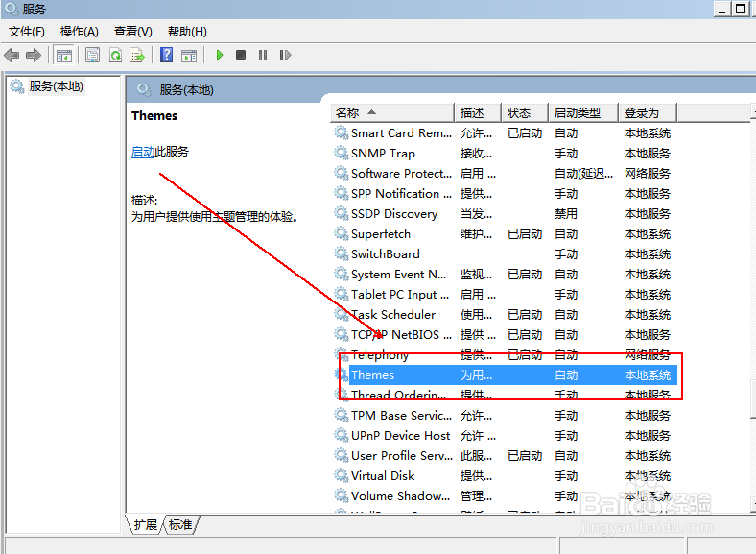This screenshot has height=554, width=756.
Task: Select 服务(本地) in the left tree
Action: 56,86
